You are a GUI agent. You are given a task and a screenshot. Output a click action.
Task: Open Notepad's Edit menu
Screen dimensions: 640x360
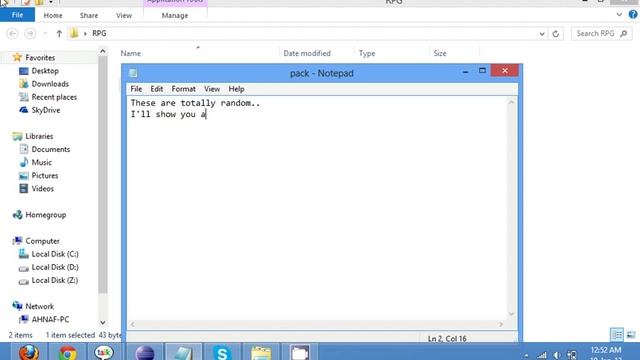[x=156, y=89]
